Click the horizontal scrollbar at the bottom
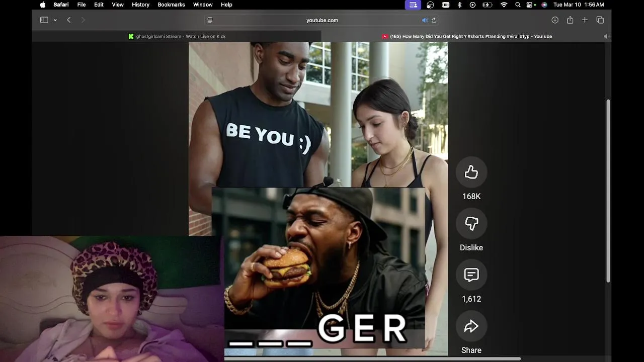This screenshot has width=644, height=362. point(372,358)
